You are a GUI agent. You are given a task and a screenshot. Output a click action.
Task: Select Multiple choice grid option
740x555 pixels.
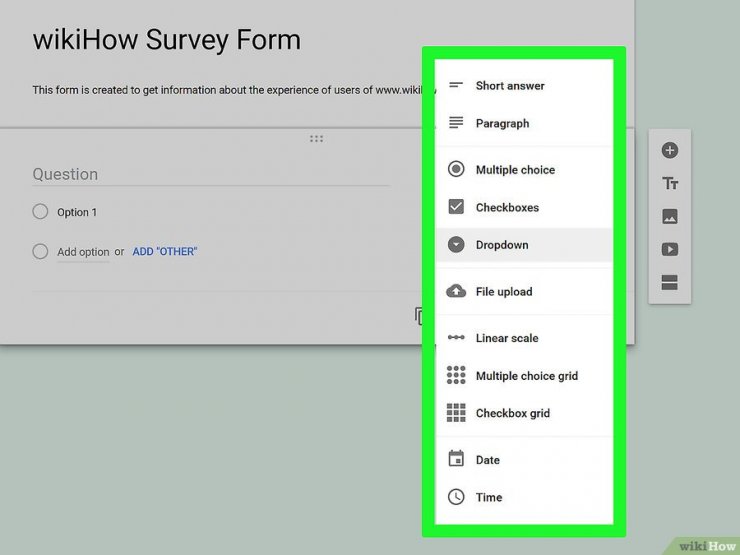(524, 376)
